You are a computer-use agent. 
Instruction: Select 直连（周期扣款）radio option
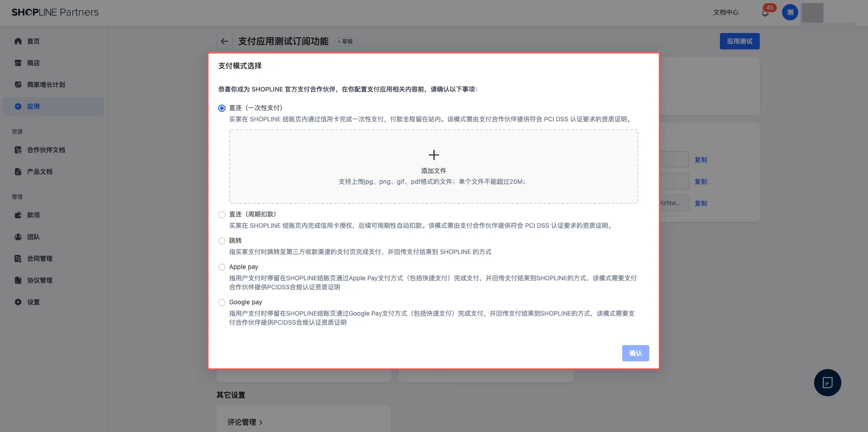tap(222, 215)
